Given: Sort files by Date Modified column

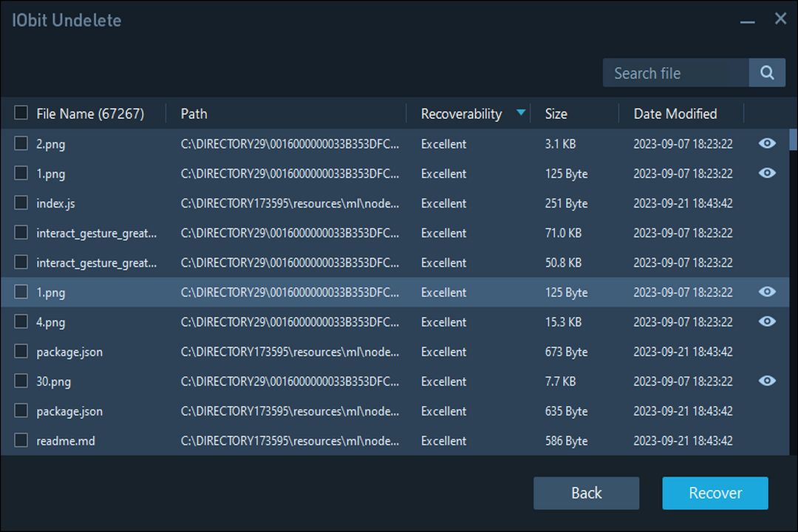Looking at the screenshot, I should [x=675, y=113].
